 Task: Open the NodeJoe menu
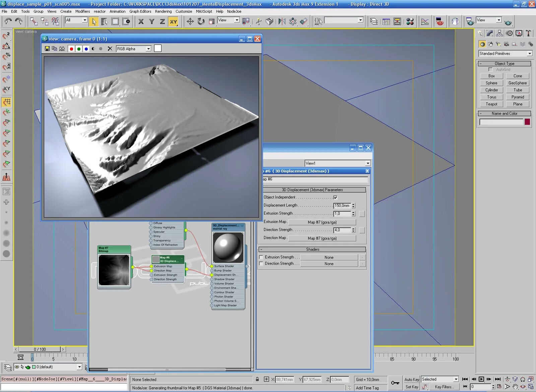[x=234, y=11]
